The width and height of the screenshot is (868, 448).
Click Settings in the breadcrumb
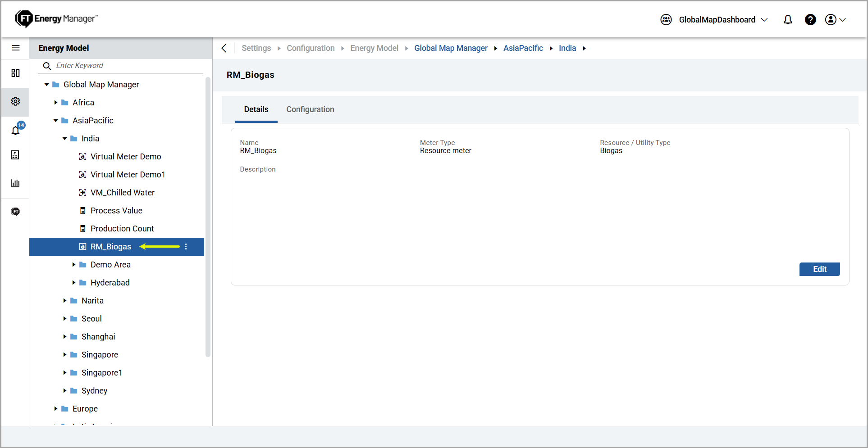(x=256, y=48)
